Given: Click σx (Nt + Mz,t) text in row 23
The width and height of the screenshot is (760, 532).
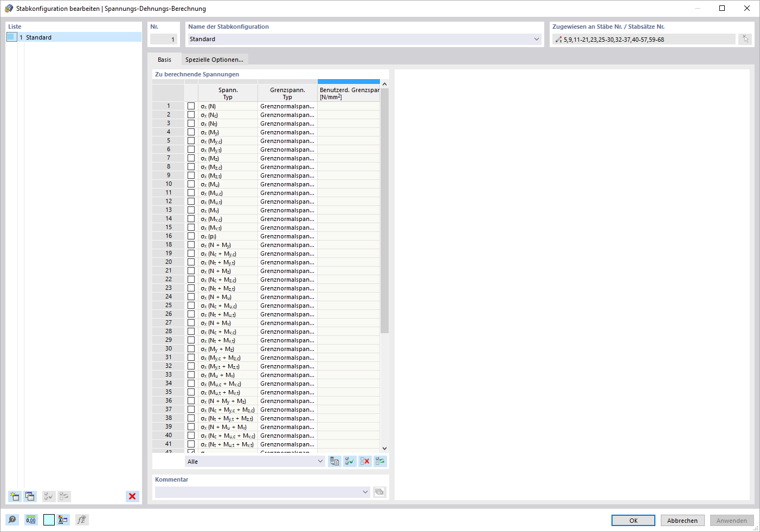Looking at the screenshot, I should [218, 288].
